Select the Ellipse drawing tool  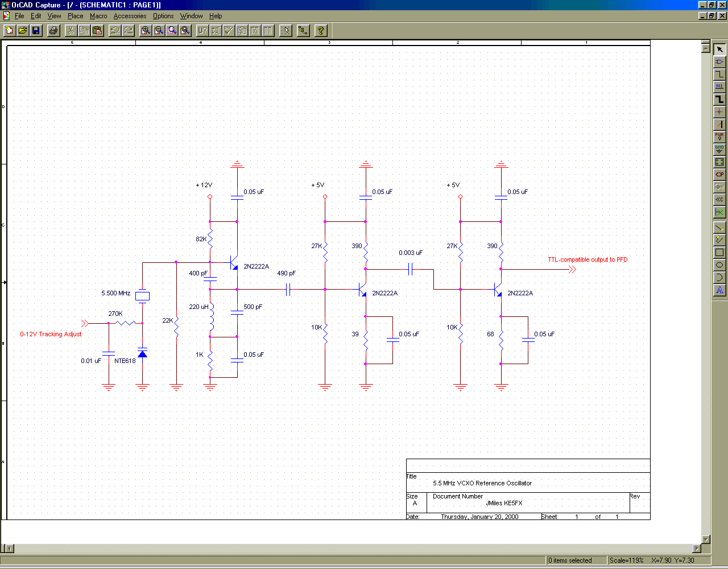pos(719,265)
